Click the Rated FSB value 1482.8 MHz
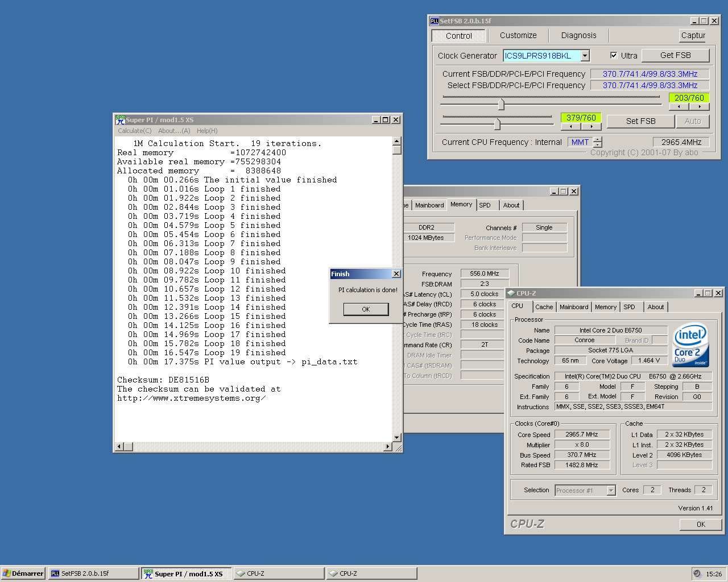 [x=582, y=465]
